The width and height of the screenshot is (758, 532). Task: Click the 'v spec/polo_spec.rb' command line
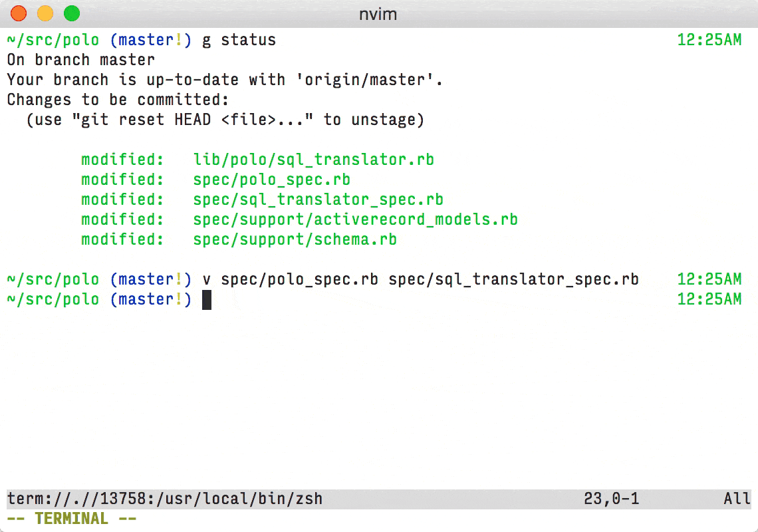point(421,279)
